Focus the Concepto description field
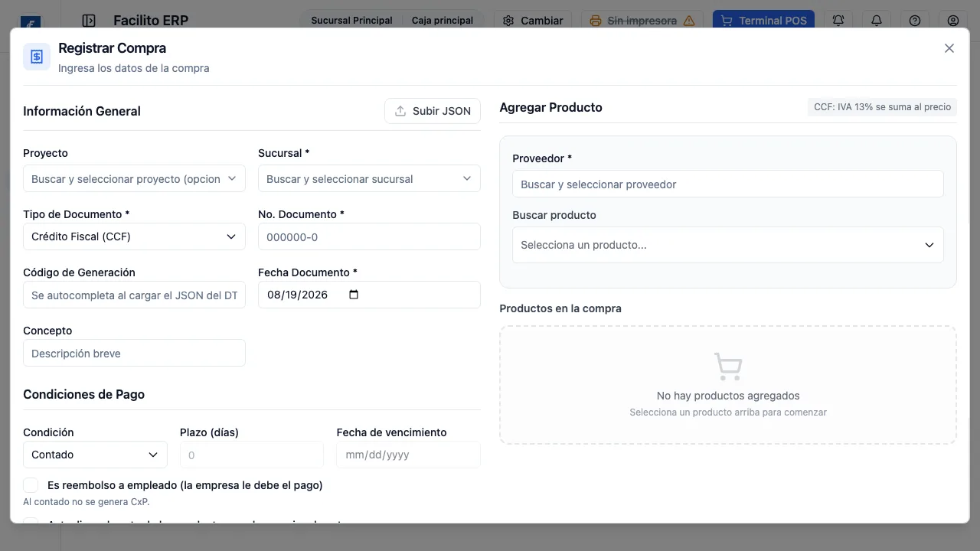980x551 pixels. (134, 353)
